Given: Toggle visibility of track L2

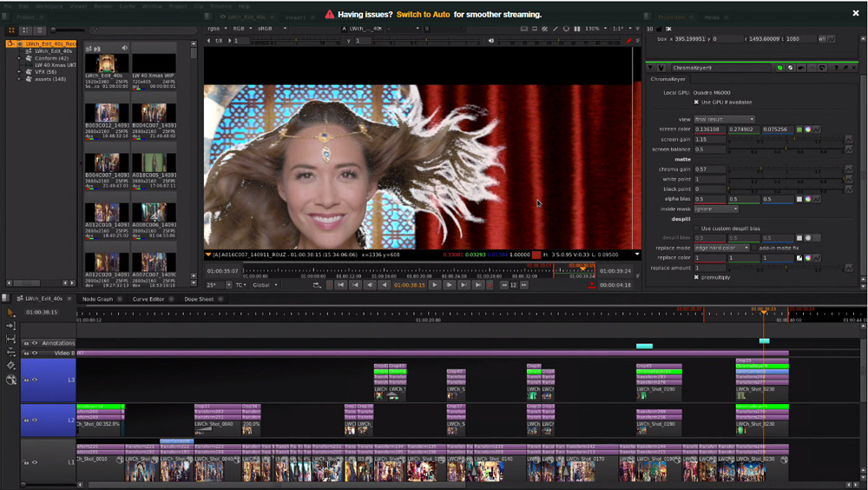Looking at the screenshot, I should [x=35, y=420].
